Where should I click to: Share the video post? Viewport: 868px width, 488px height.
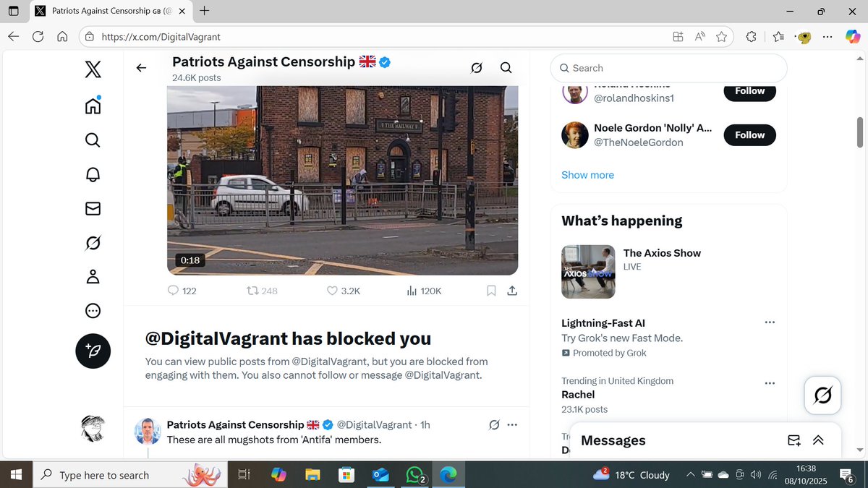click(512, 291)
